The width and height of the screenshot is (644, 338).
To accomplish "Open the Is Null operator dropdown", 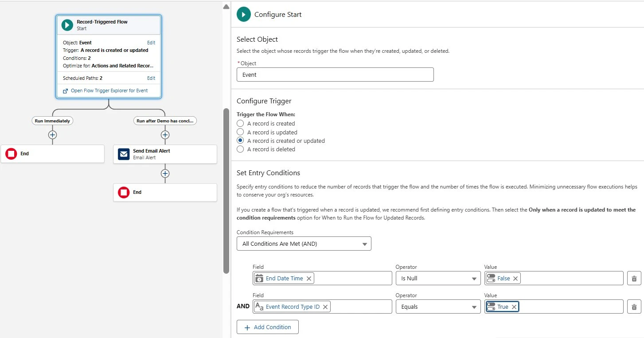I will tap(438, 278).
